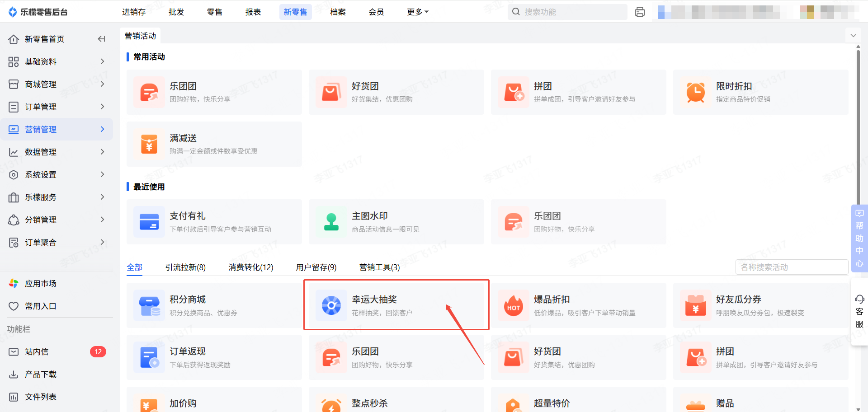Open the 档案 top menu
Screen dimensions: 868x412
[x=338, y=12]
